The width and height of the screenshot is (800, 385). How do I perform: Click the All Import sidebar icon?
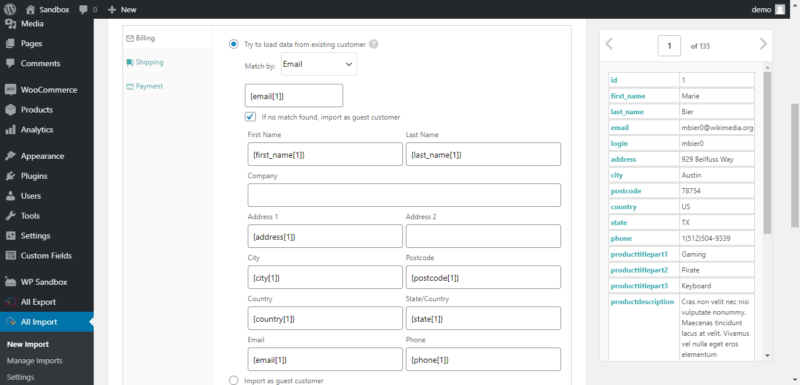click(x=10, y=322)
